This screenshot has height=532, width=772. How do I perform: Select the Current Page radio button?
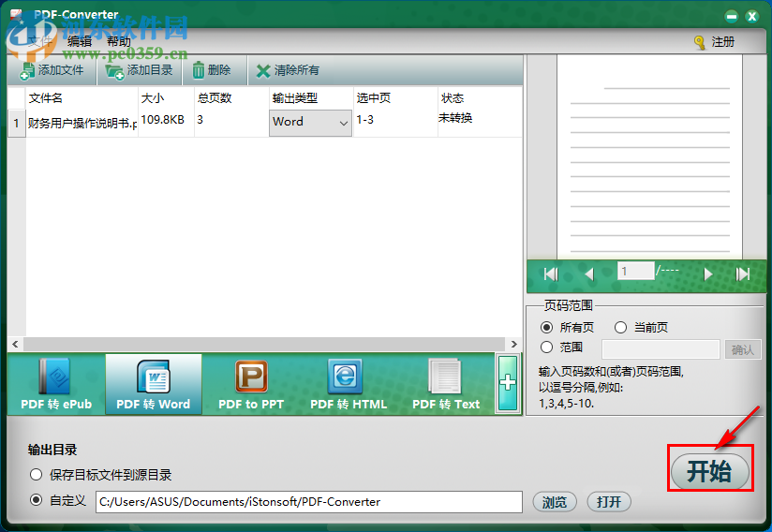[x=620, y=327]
